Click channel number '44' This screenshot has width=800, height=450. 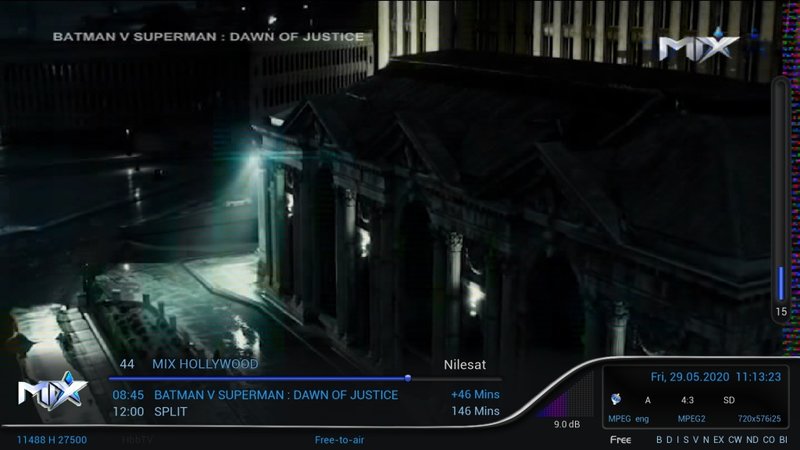pos(127,364)
